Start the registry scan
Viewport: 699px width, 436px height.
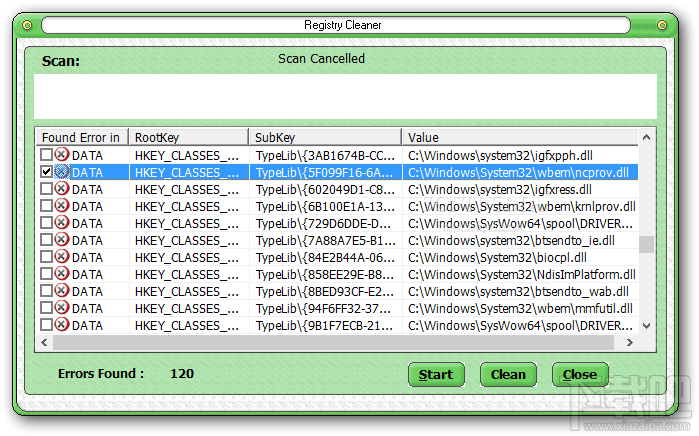(436, 374)
